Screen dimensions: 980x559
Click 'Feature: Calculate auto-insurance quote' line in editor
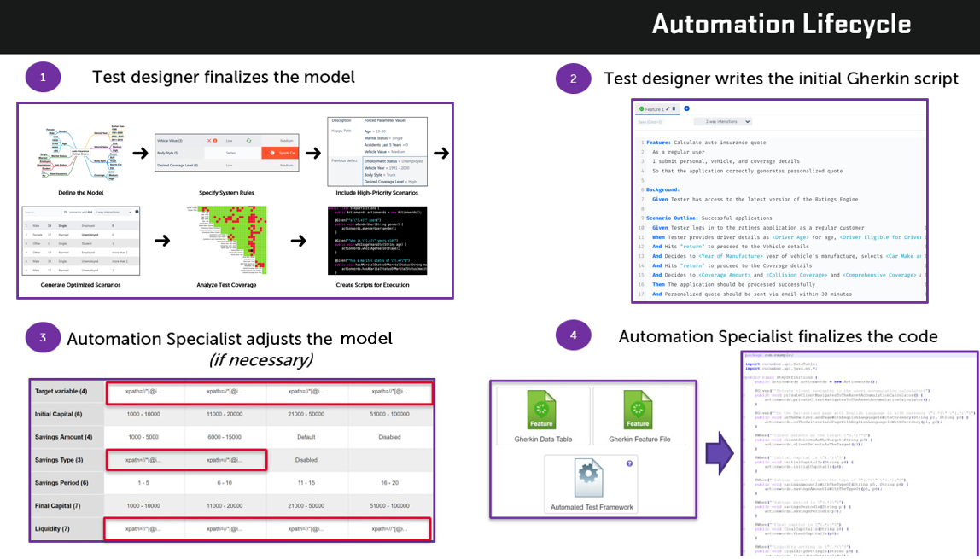(x=706, y=143)
